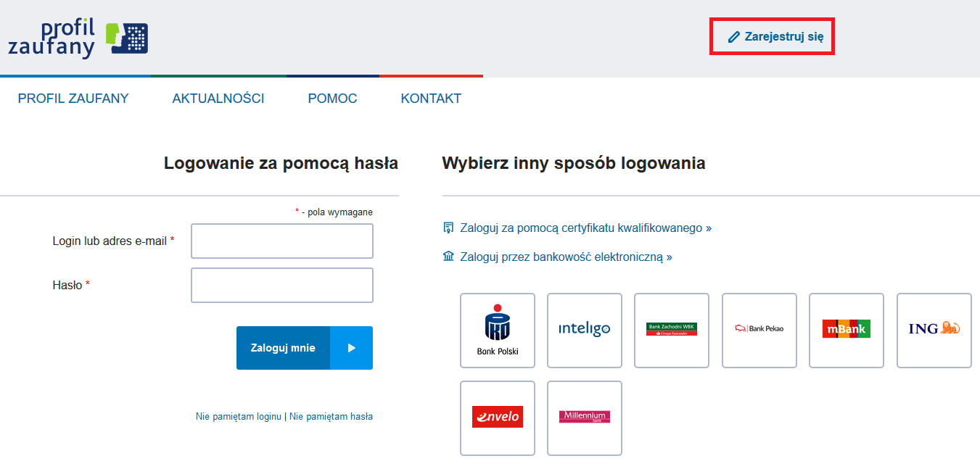
Task: Click the pencil icon beside Zarejestruj się
Action: 734,37
